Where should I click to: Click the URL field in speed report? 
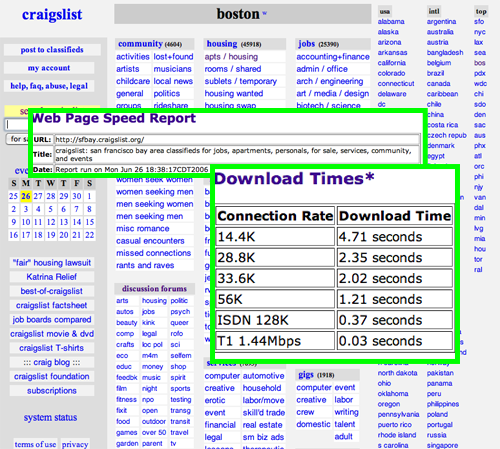tap(237, 139)
